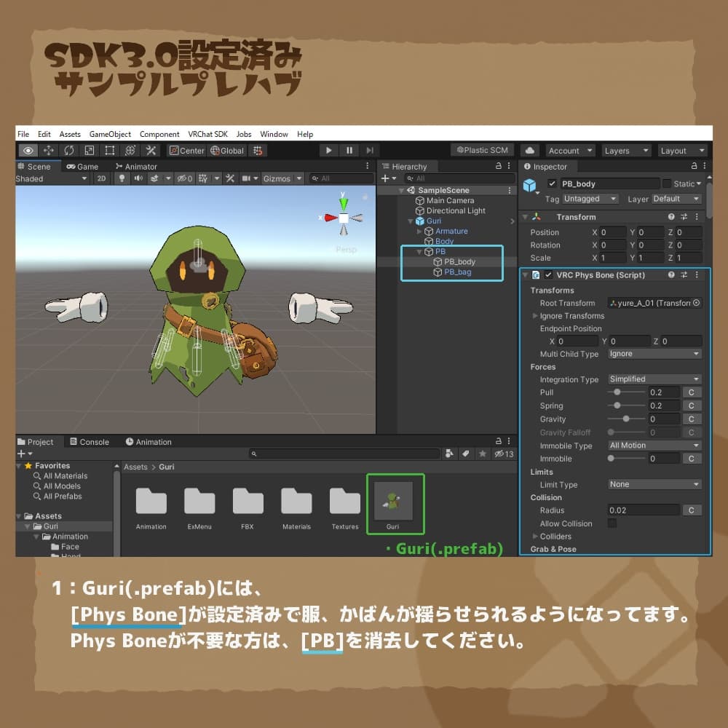Click the Plastic SCM button
The height and width of the screenshot is (728, 728).
[x=482, y=149]
